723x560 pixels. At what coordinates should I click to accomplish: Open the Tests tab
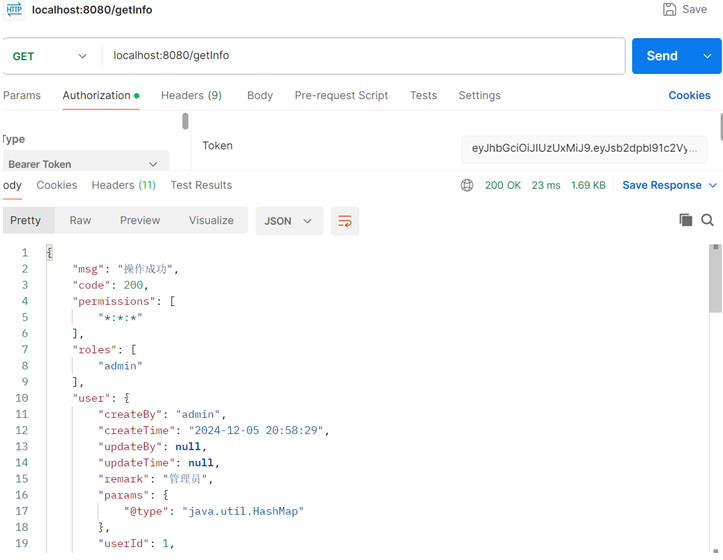click(423, 95)
